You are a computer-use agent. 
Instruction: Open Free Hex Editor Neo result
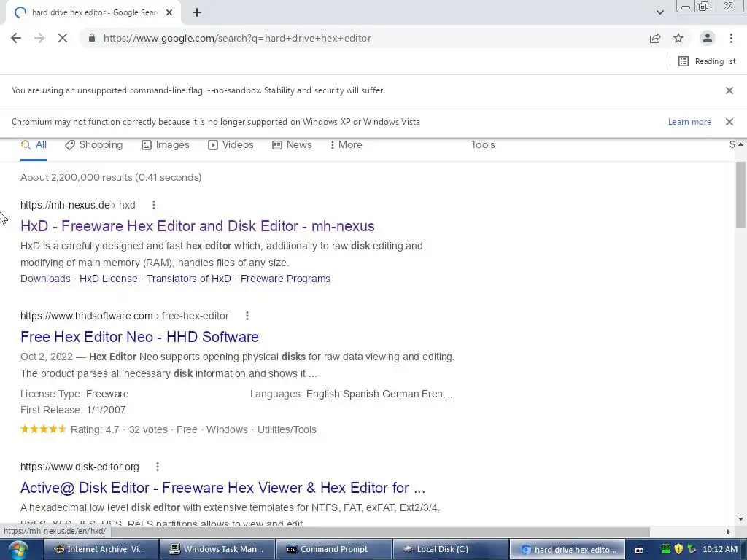click(139, 337)
